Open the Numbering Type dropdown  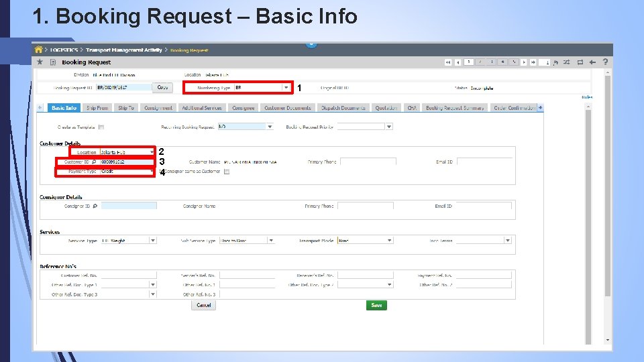click(x=286, y=87)
